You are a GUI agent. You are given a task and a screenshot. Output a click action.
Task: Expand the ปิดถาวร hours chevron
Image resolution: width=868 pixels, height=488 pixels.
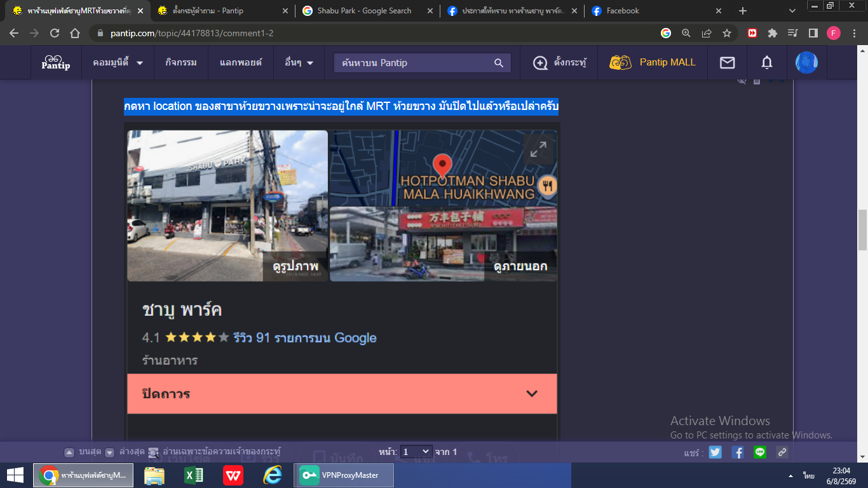coord(532,394)
